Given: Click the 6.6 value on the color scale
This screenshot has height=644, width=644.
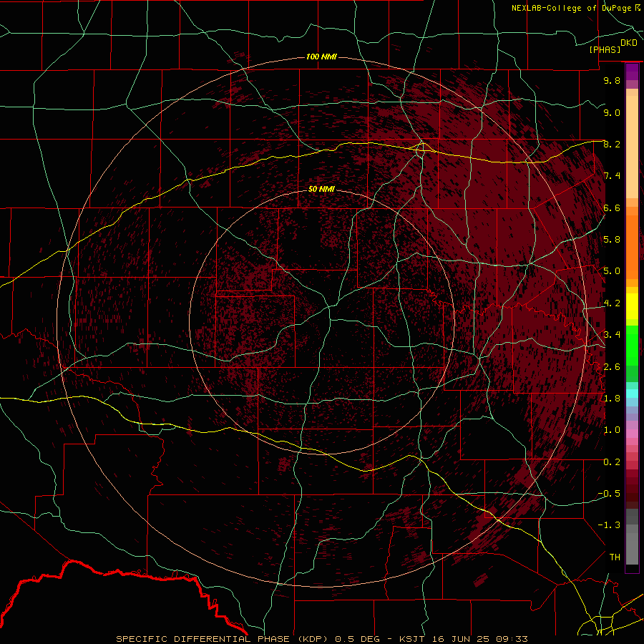Looking at the screenshot, I should click(x=612, y=208).
